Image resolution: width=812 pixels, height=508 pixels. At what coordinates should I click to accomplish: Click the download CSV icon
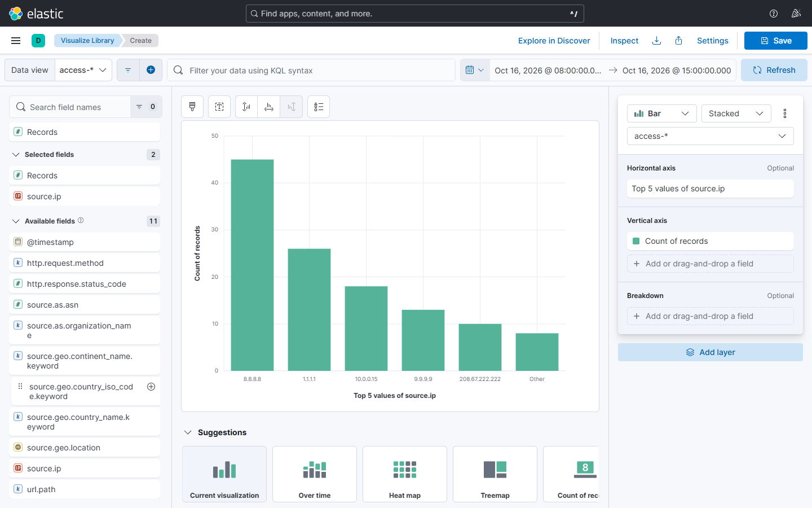[656, 41]
